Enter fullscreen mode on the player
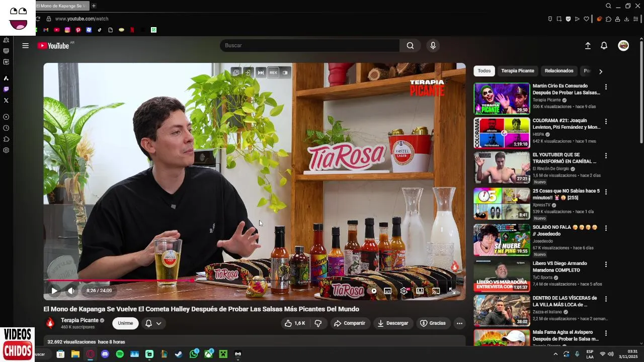644x362 pixels. 452,291
